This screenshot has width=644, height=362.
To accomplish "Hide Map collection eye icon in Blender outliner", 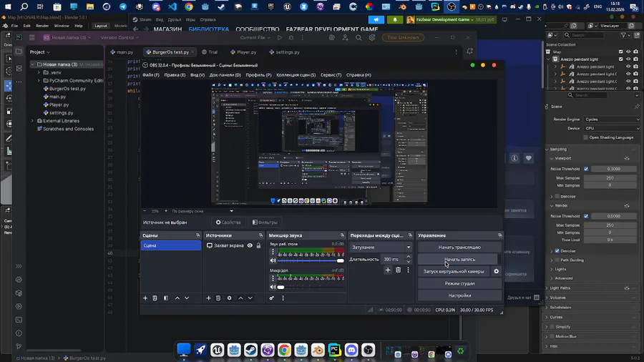I will (628, 52).
